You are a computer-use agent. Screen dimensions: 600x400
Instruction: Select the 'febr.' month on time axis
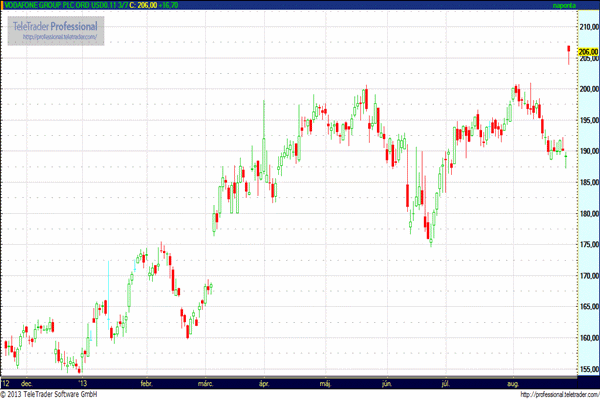[147, 382]
